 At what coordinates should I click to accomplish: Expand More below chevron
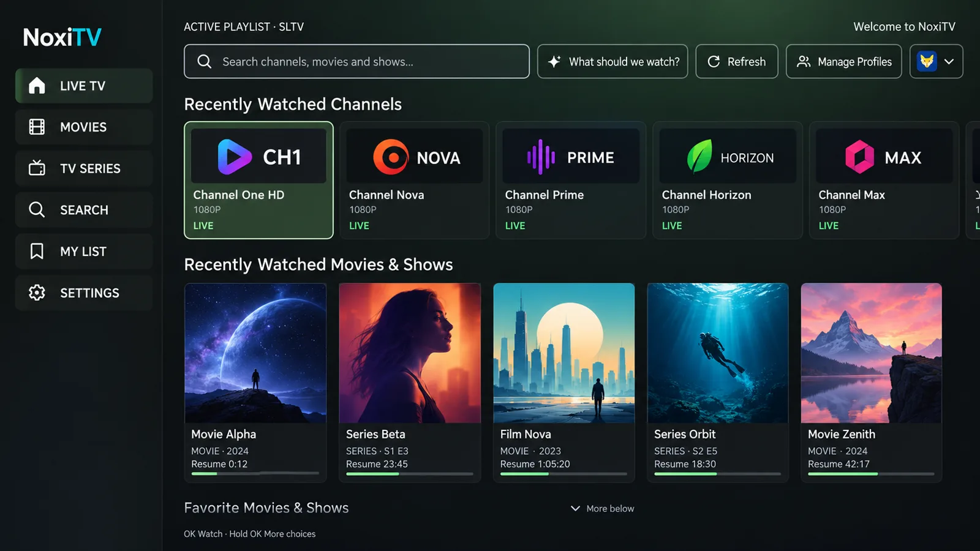(575, 508)
